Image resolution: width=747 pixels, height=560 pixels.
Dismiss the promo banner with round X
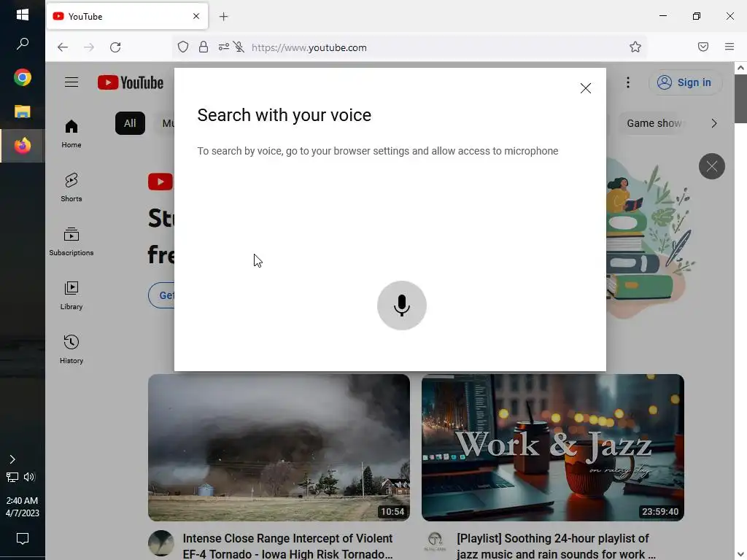[712, 166]
